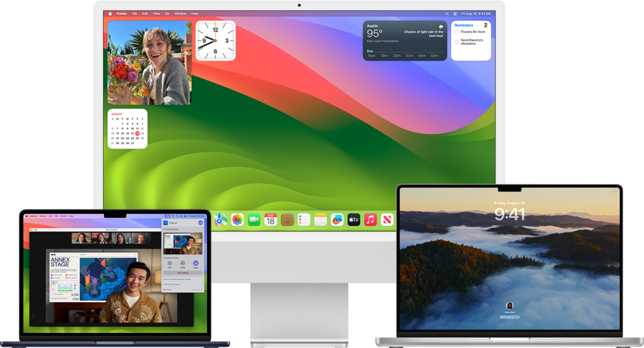Click the analog clock widget
The height and width of the screenshot is (348, 644).
(215, 41)
